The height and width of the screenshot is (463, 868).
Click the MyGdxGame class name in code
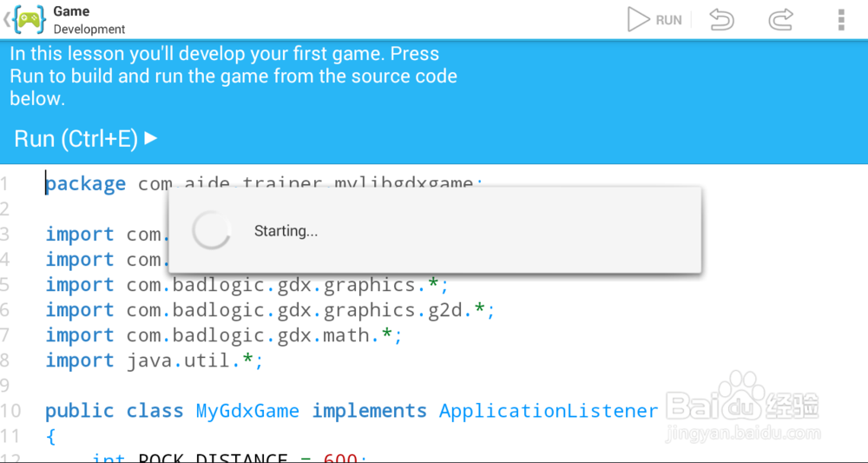pyautogui.click(x=247, y=411)
